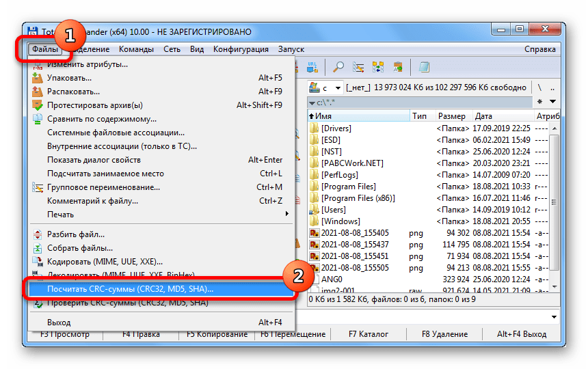Screen dimensions: 588x369
Task: Click the Alt+F4 Выход button
Action: click(x=521, y=334)
